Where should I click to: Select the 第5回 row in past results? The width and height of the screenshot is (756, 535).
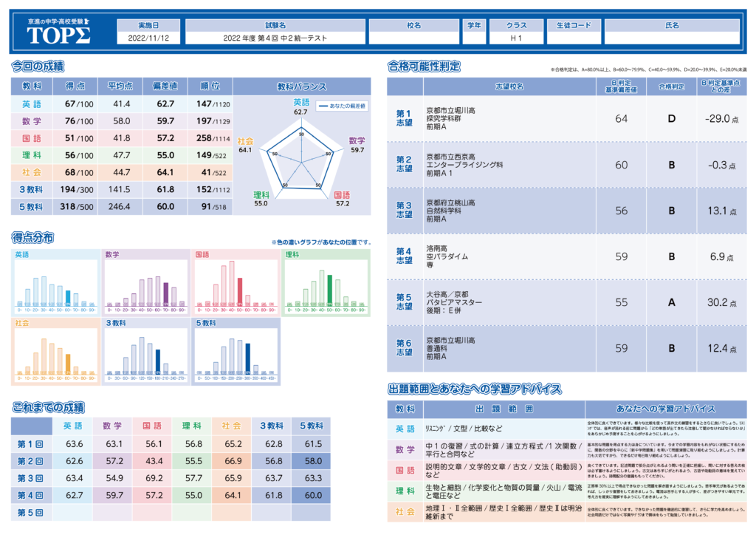coord(31,512)
